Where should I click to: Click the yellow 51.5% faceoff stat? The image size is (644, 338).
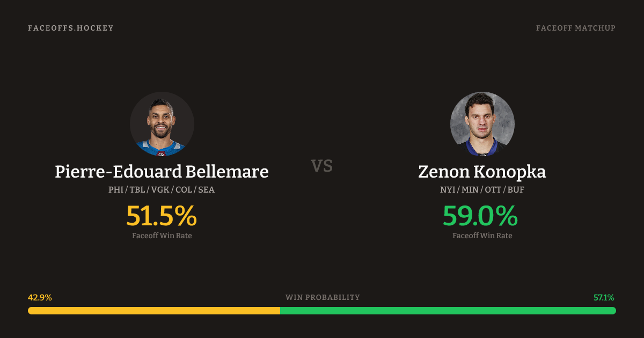pyautogui.click(x=162, y=216)
